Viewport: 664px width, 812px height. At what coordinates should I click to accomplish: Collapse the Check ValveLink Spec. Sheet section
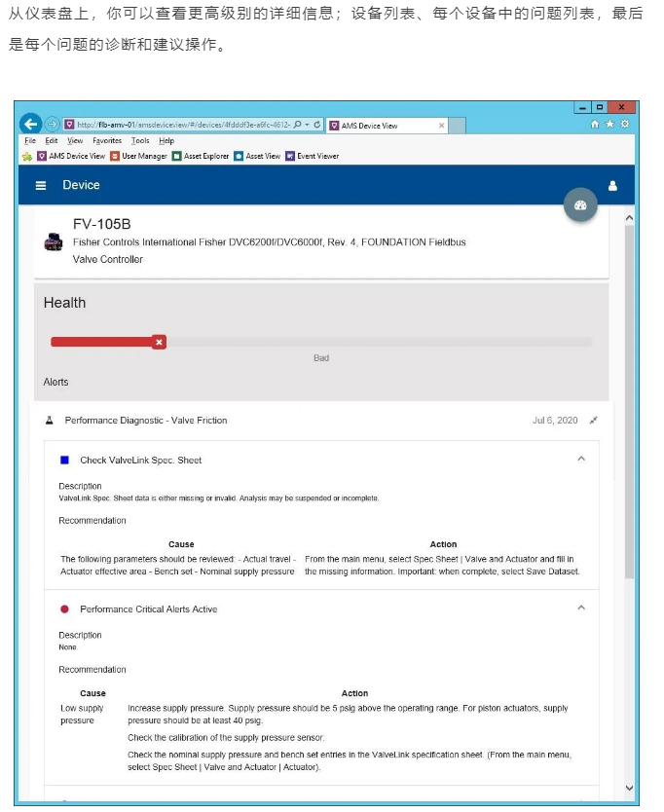581,459
